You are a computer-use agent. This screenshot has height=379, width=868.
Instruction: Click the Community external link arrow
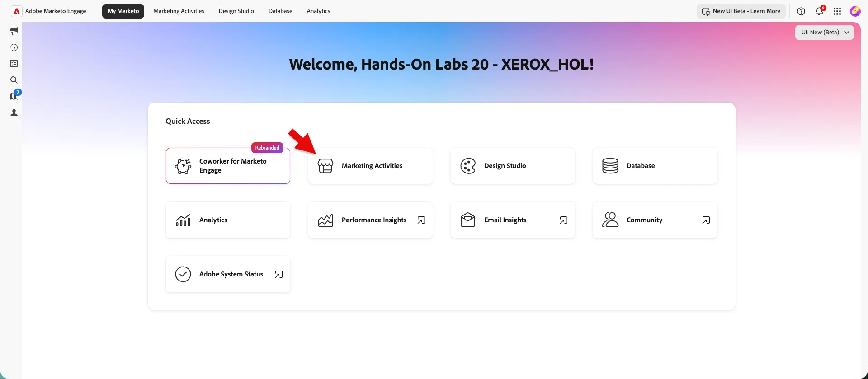tap(706, 220)
